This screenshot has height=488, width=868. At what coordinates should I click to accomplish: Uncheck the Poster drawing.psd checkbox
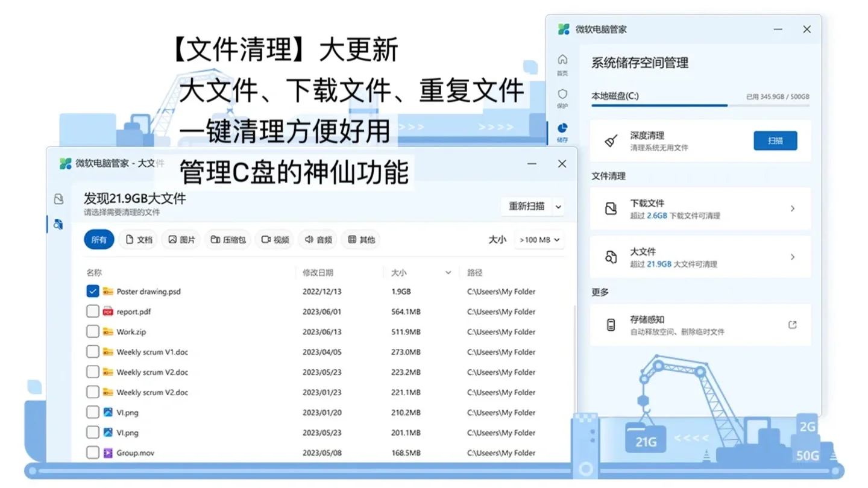tap(92, 291)
